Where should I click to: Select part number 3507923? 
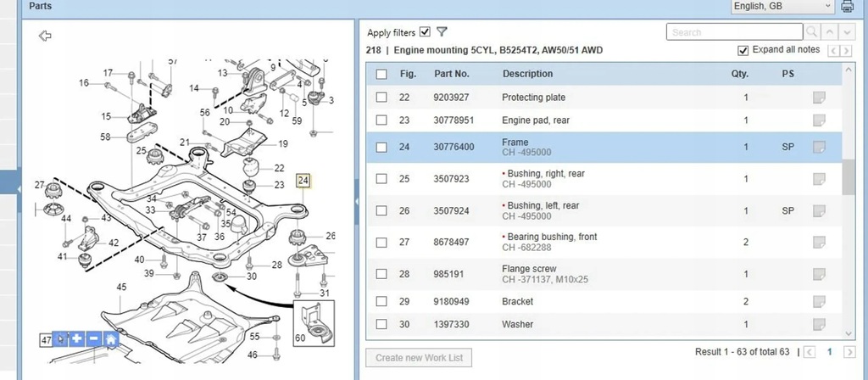point(451,178)
